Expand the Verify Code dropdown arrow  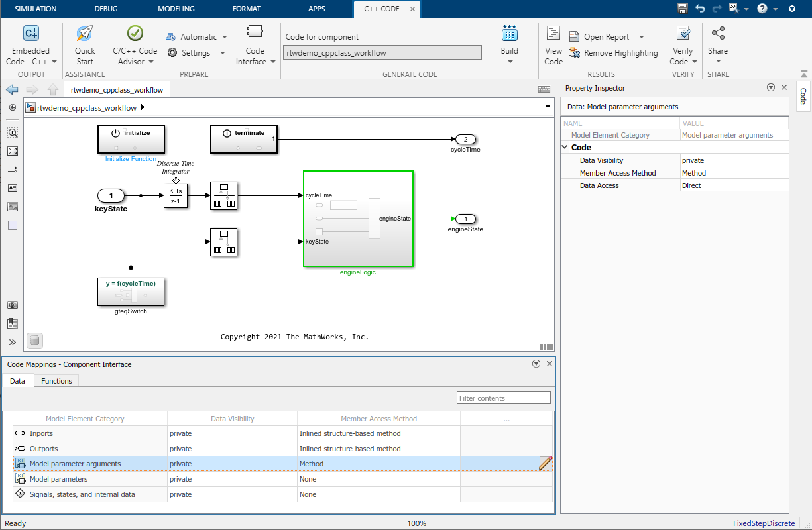click(693, 61)
